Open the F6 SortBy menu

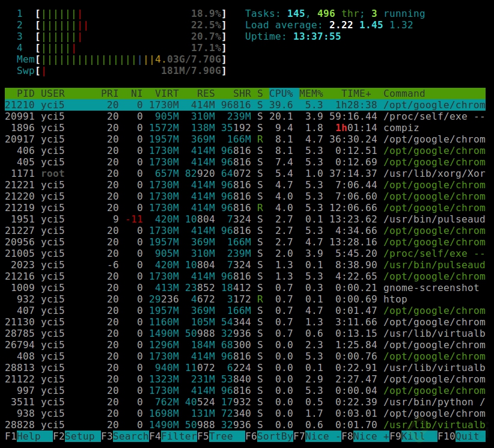tap(269, 437)
